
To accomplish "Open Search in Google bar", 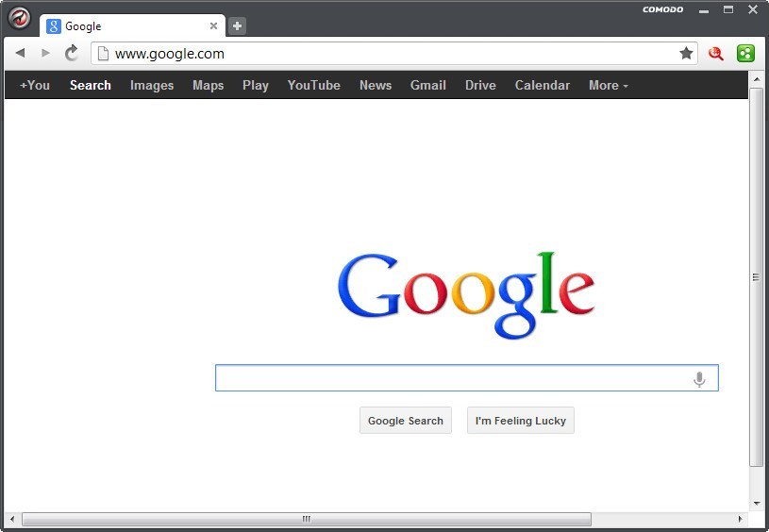I will (x=91, y=85).
